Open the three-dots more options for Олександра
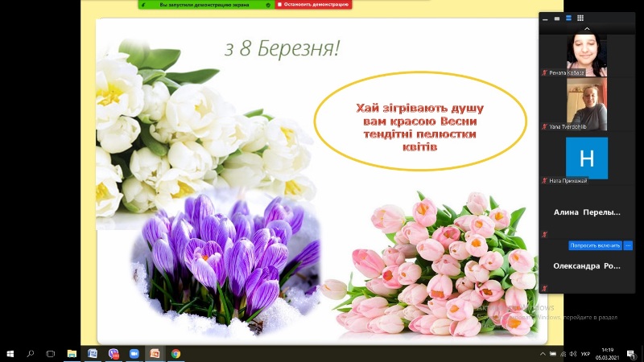 tap(628, 245)
